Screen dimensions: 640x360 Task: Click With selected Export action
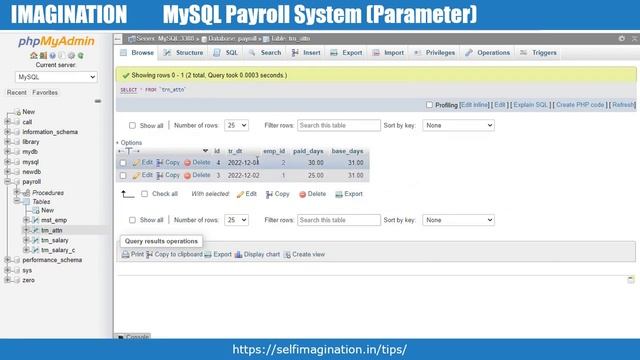pyautogui.click(x=349, y=194)
